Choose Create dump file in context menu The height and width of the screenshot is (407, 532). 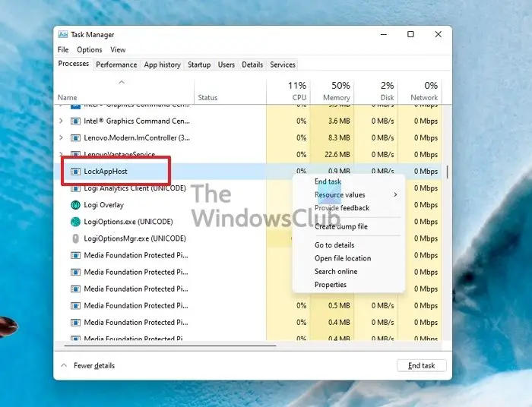tap(341, 226)
